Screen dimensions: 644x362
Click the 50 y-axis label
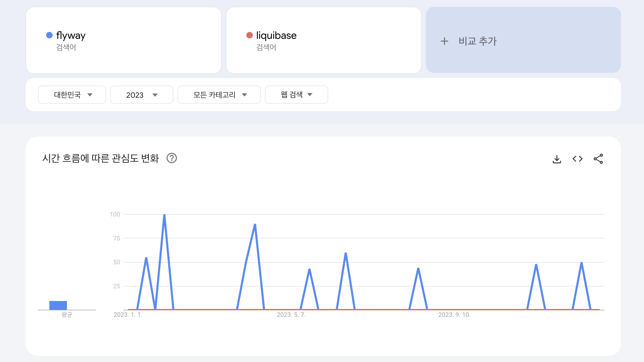(x=117, y=262)
